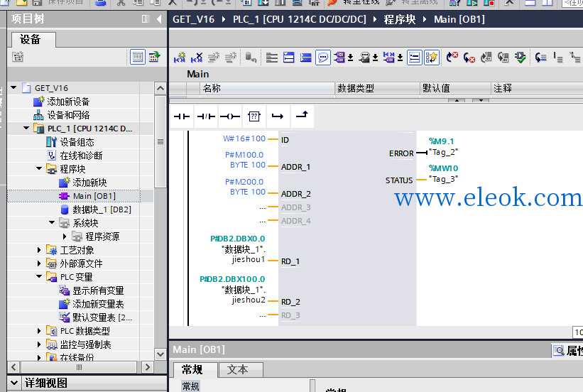The width and height of the screenshot is (583, 392).
Task: Open branch favorite icon
Action: tap(278, 116)
